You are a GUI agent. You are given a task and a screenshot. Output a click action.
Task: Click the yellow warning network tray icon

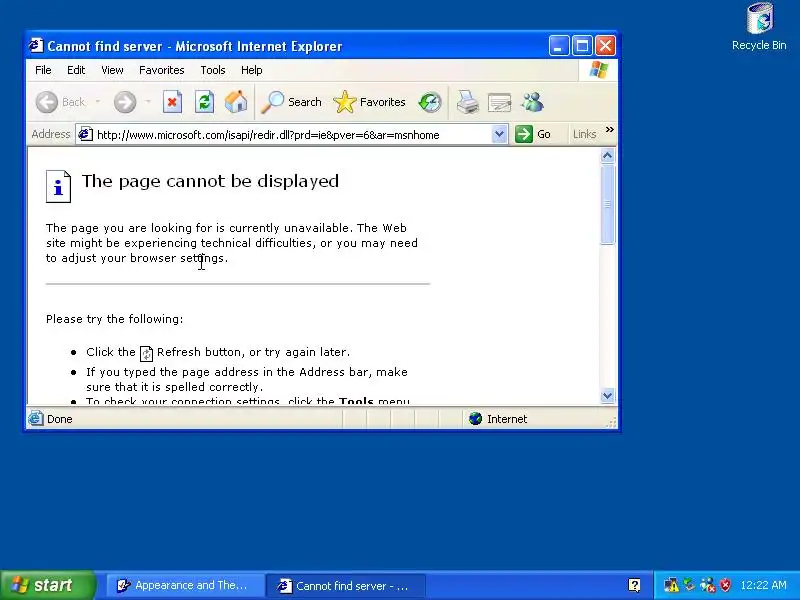671,585
